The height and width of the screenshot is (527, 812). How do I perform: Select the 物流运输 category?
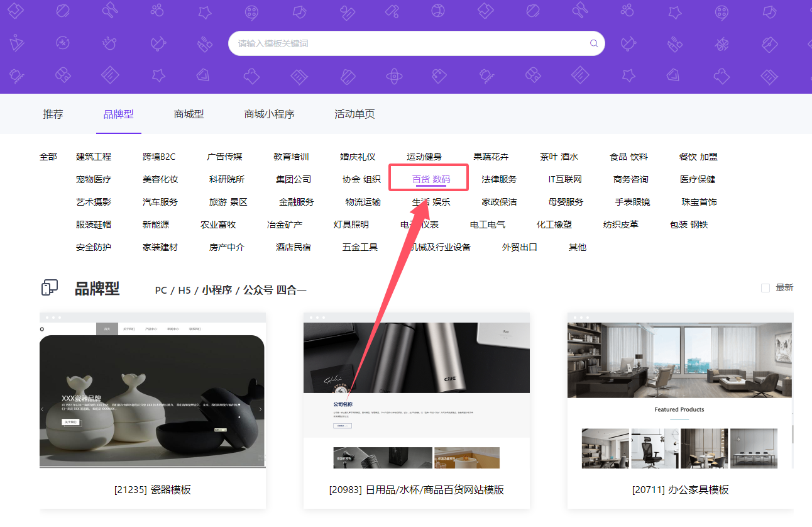[363, 202]
